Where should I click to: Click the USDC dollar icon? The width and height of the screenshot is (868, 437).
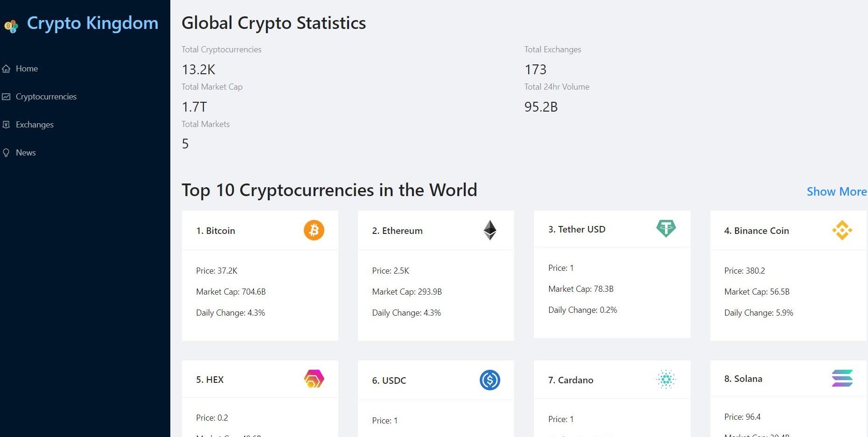click(x=490, y=380)
